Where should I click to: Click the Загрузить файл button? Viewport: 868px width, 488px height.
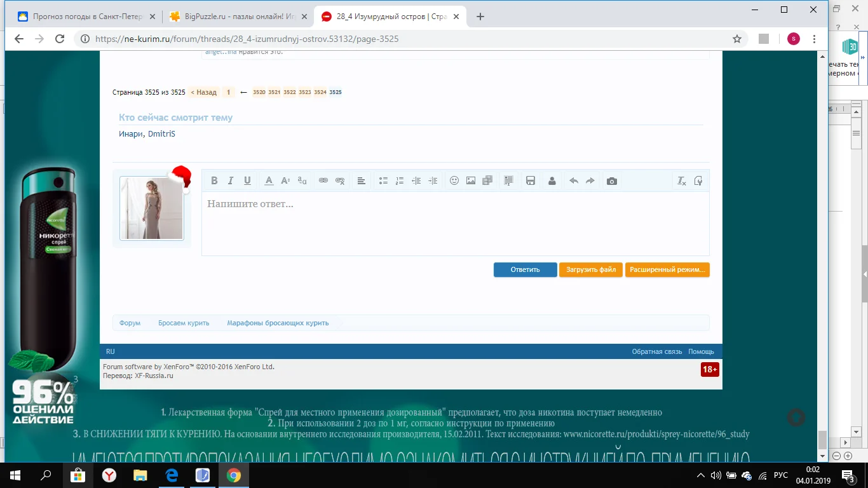pos(591,269)
